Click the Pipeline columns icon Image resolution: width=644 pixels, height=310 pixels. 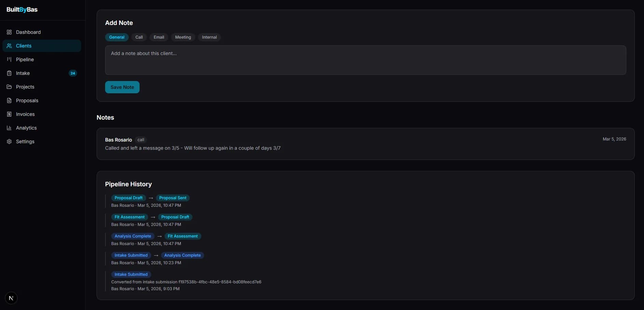point(9,59)
